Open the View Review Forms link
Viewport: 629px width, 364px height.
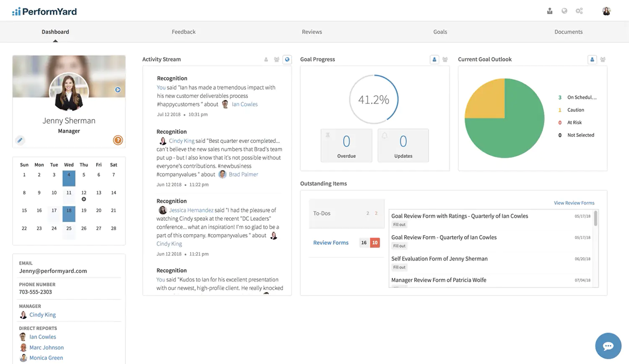(x=574, y=203)
